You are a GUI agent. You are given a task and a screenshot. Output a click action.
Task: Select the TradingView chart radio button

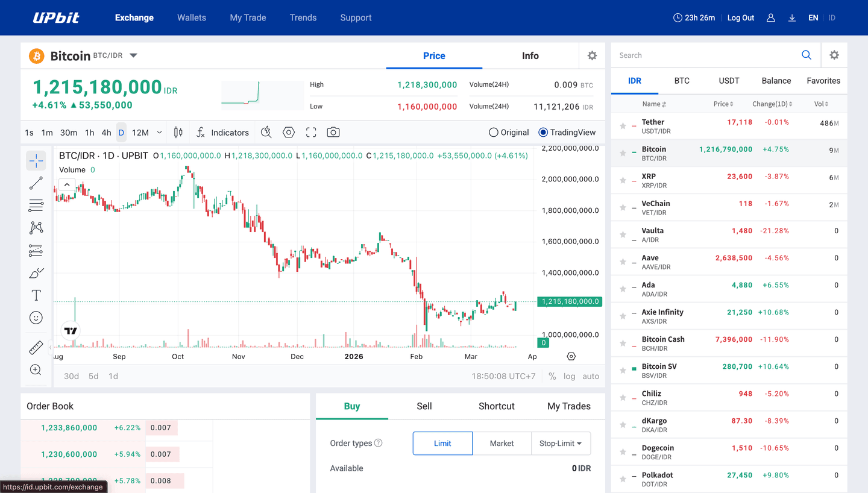(x=543, y=133)
